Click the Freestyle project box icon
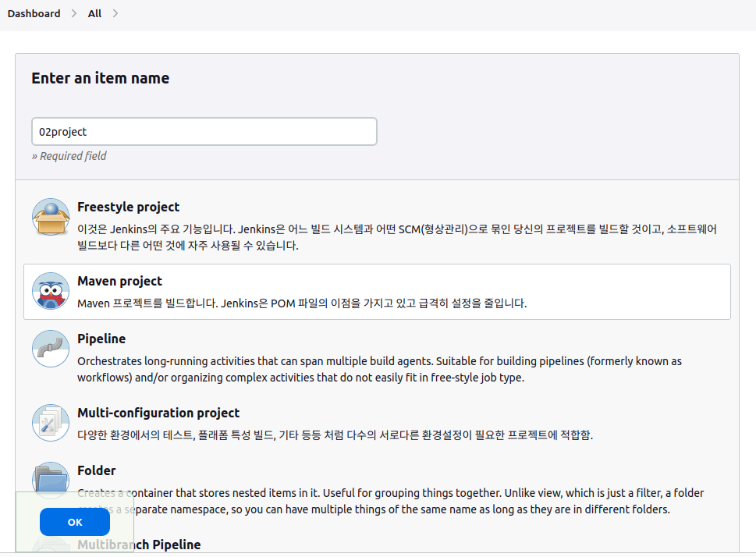 [51, 217]
